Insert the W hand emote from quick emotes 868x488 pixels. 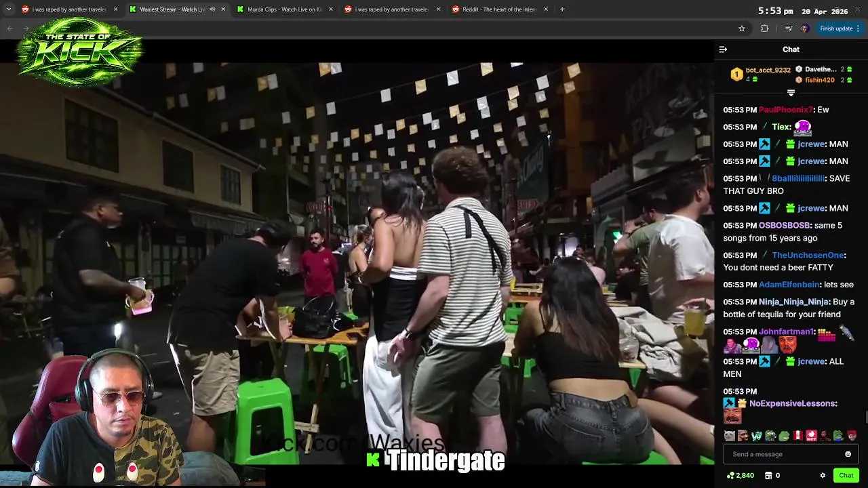click(756, 436)
